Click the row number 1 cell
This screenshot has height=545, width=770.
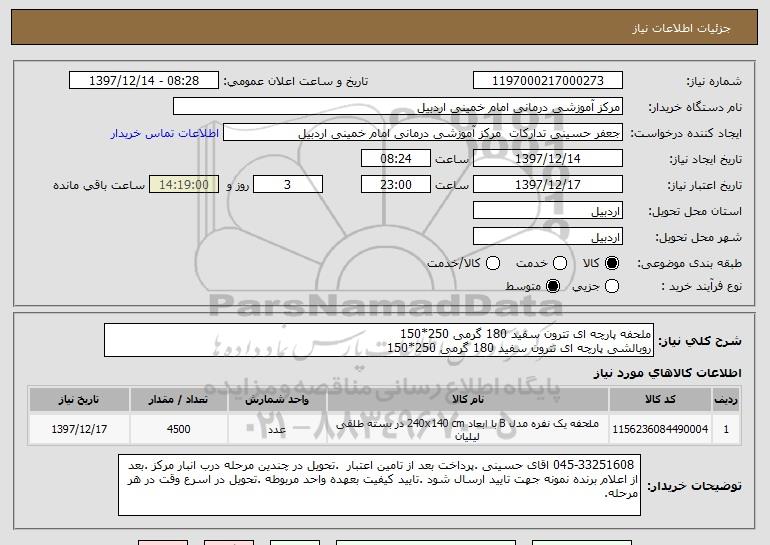(726, 429)
